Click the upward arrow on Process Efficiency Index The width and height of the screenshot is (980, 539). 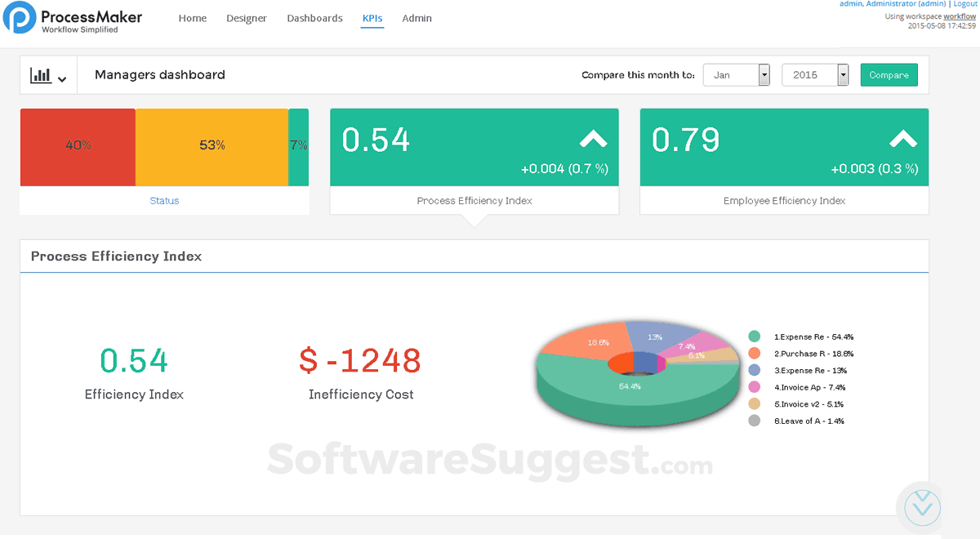coord(592,137)
